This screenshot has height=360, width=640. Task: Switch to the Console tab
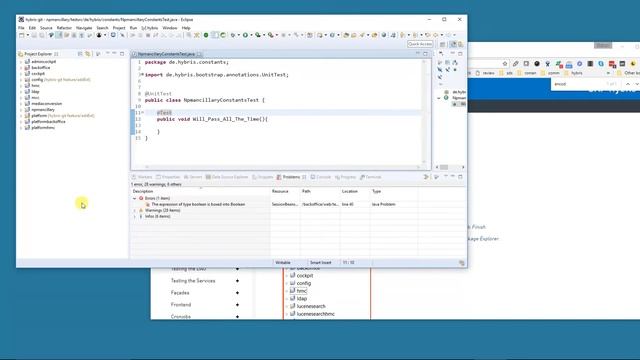[321, 177]
